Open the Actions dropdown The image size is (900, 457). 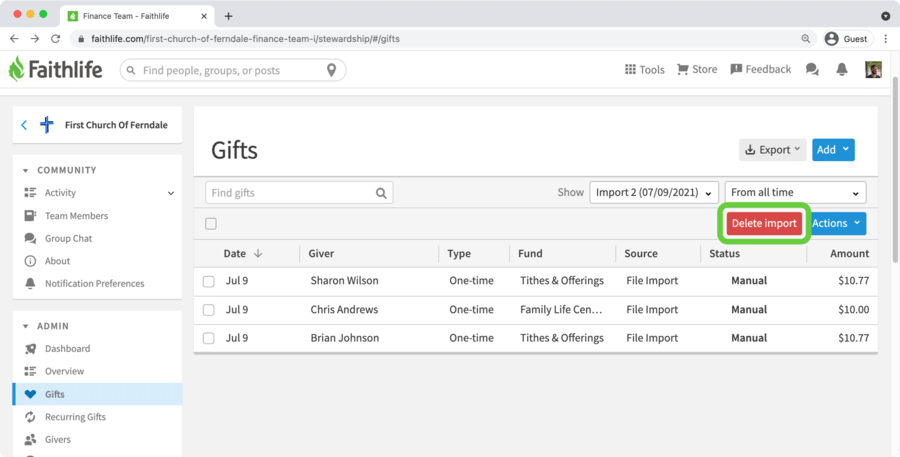(839, 223)
